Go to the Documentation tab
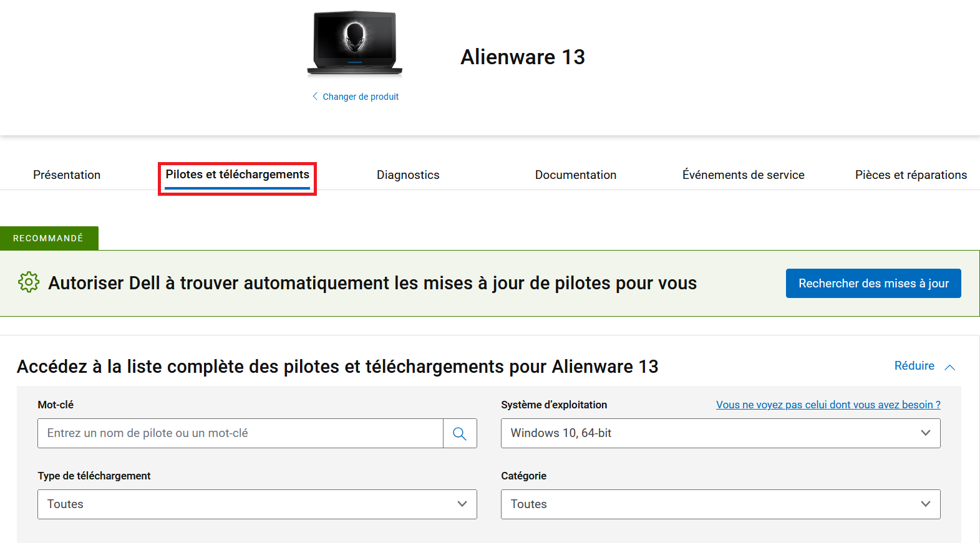 [x=575, y=175]
